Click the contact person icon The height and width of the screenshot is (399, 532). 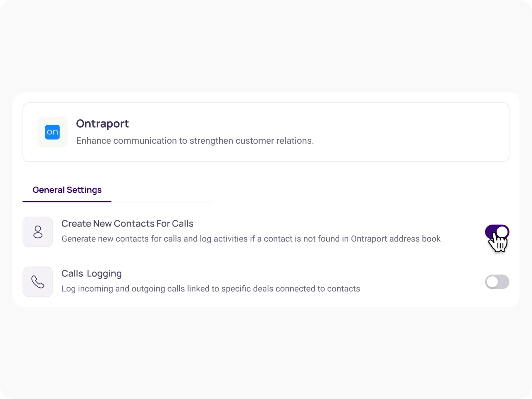38,232
